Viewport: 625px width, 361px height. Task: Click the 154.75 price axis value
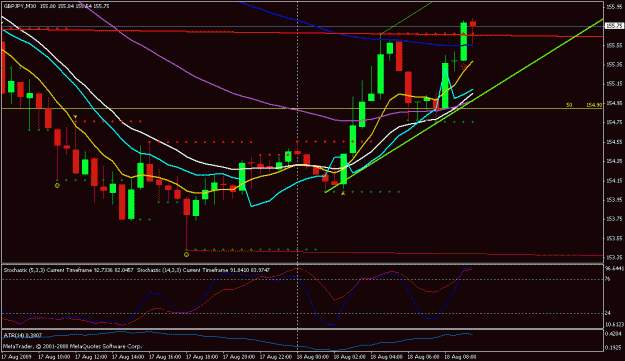click(x=614, y=122)
